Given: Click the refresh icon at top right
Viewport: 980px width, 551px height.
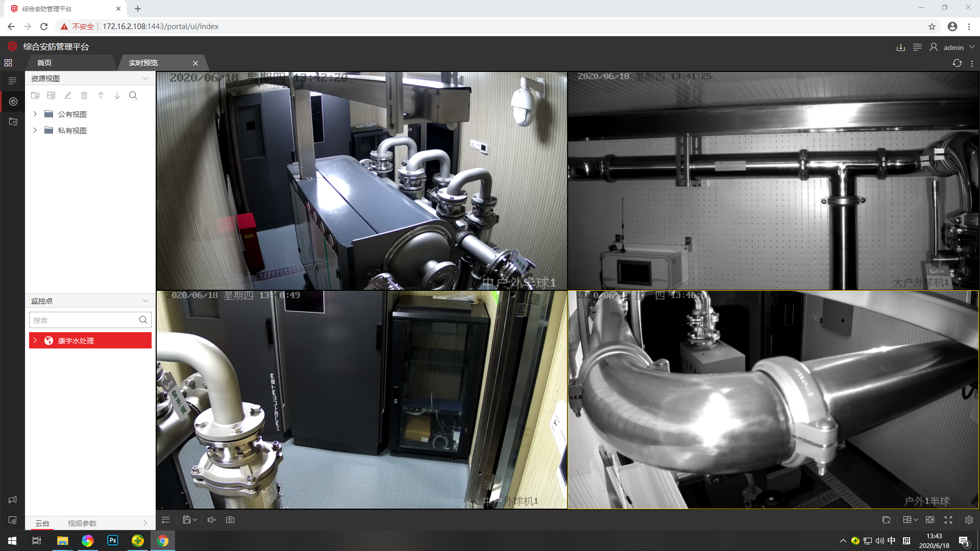Looking at the screenshot, I should coord(957,63).
